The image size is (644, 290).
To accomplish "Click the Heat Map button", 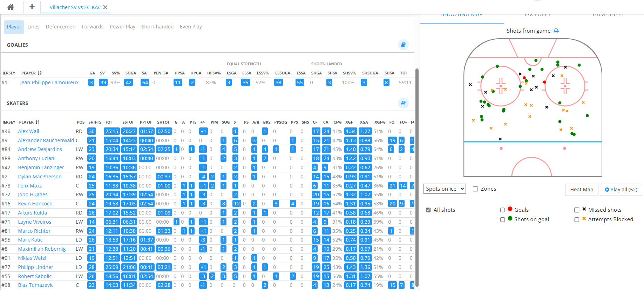I will pos(581,190).
